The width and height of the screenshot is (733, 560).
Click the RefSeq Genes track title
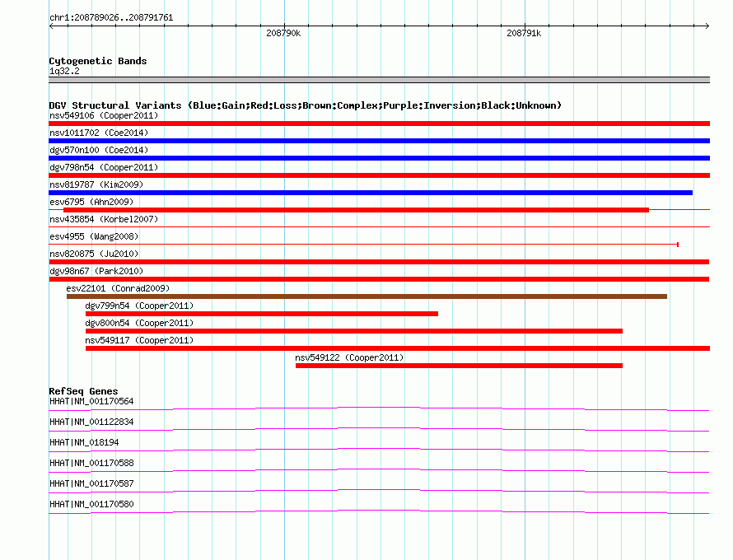pyautogui.click(x=83, y=391)
